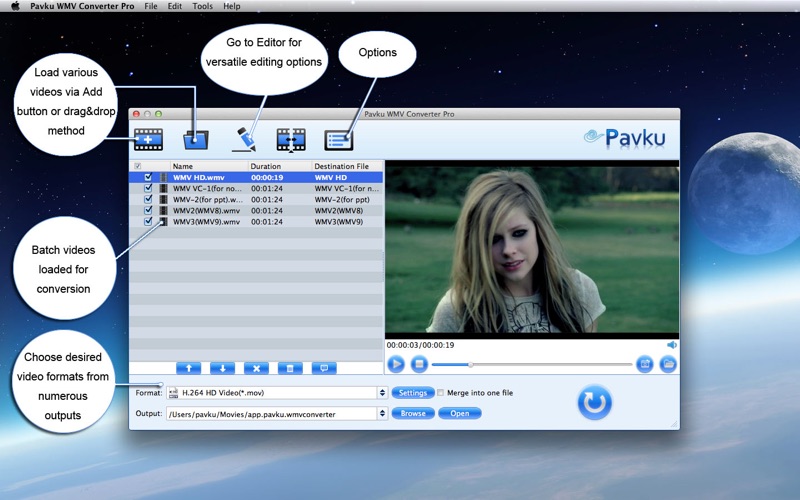Select the WMV VC-1(for no... row name

(207, 188)
